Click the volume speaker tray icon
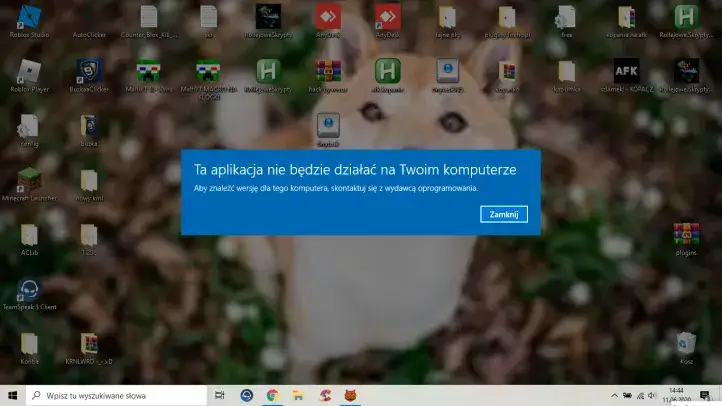 (x=652, y=395)
